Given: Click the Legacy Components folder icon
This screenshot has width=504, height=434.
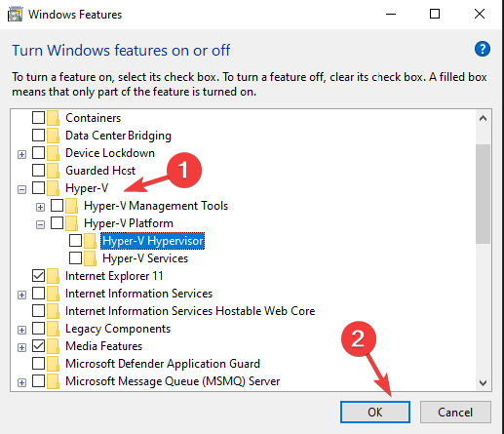Looking at the screenshot, I should coord(53,329).
